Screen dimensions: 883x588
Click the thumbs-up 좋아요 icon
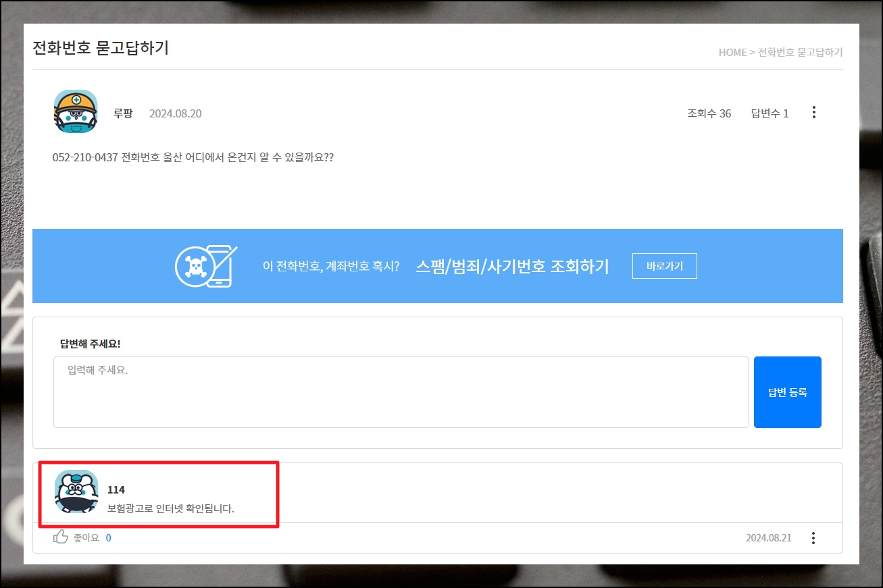pos(61,537)
